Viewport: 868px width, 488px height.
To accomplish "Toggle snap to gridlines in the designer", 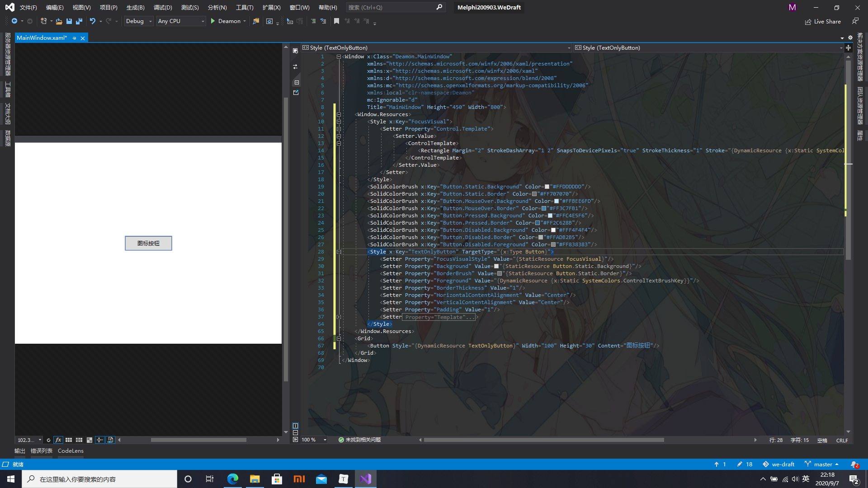I will 69,440.
